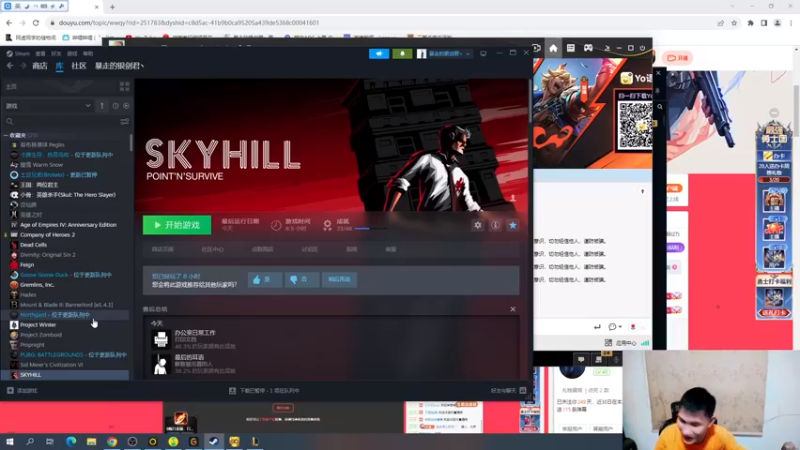
Task: Select Gremlins, Inc. in library
Action: [37, 285]
